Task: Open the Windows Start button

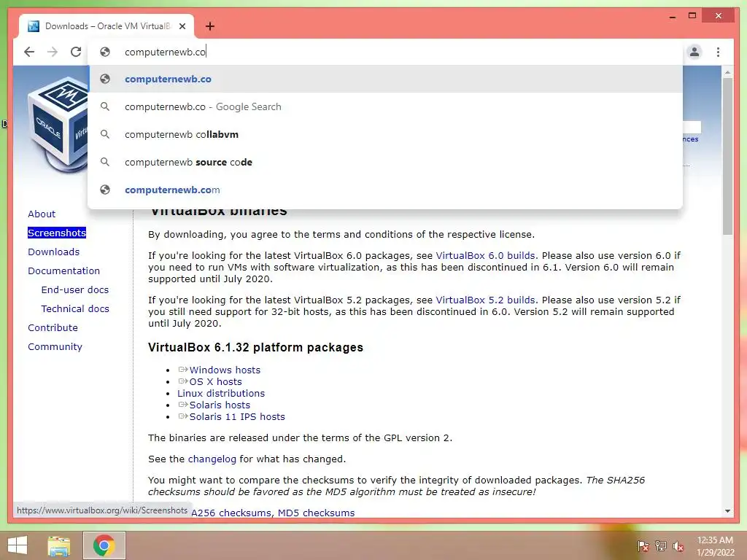Action: pos(18,545)
